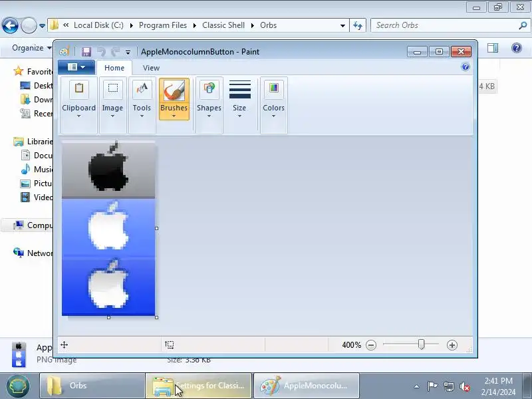Click the selection size icon in the status bar
Image resolution: width=532 pixels, height=399 pixels.
[170, 345]
